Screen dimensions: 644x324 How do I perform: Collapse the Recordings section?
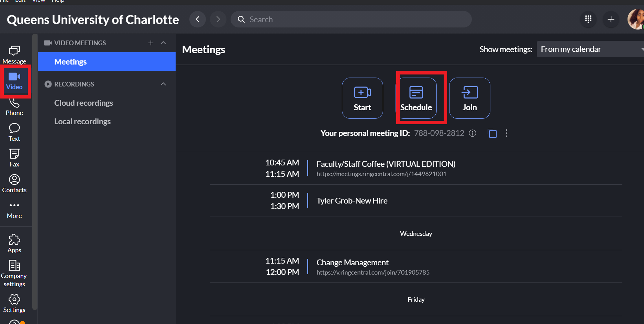(x=163, y=84)
